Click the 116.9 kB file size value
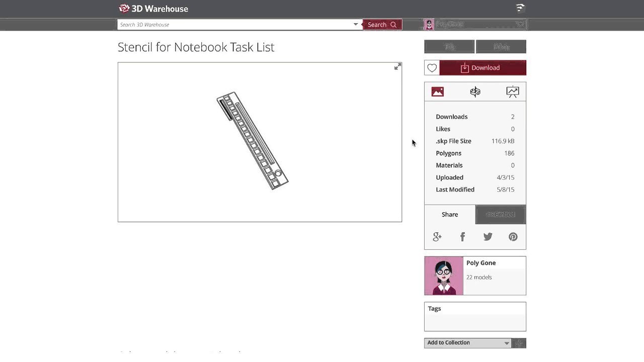The height and width of the screenshot is (362, 644). [x=503, y=141]
